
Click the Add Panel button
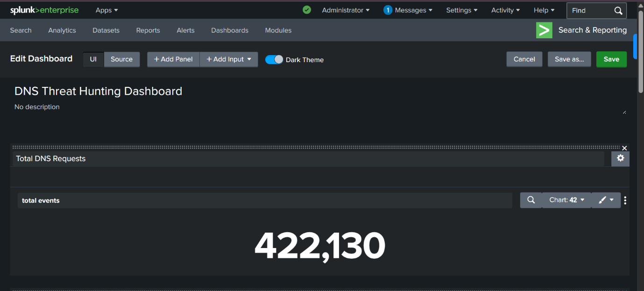pyautogui.click(x=173, y=59)
